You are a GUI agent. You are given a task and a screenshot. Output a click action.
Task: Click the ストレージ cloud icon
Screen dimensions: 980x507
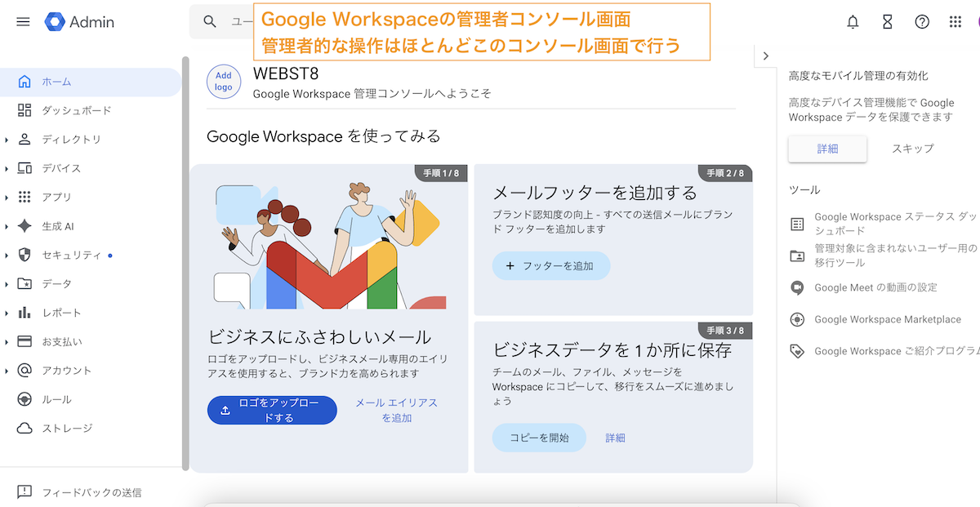(24, 428)
